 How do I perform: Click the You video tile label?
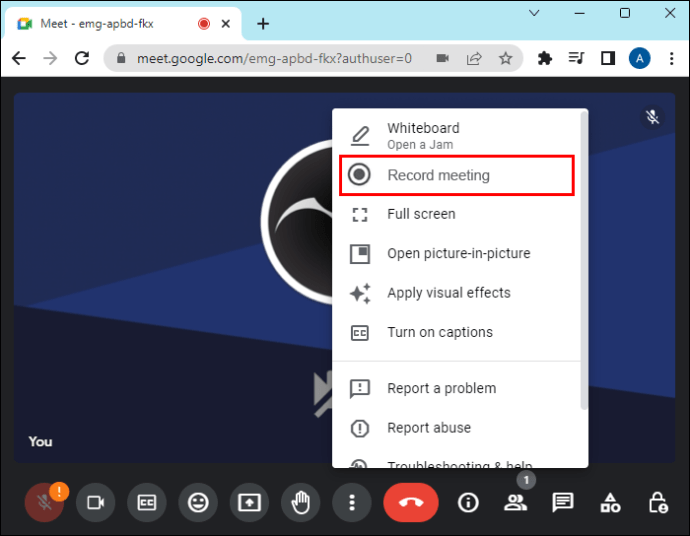40,441
